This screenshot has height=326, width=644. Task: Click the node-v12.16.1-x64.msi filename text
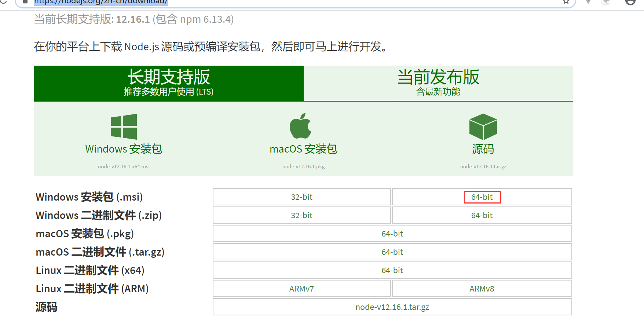(x=124, y=166)
